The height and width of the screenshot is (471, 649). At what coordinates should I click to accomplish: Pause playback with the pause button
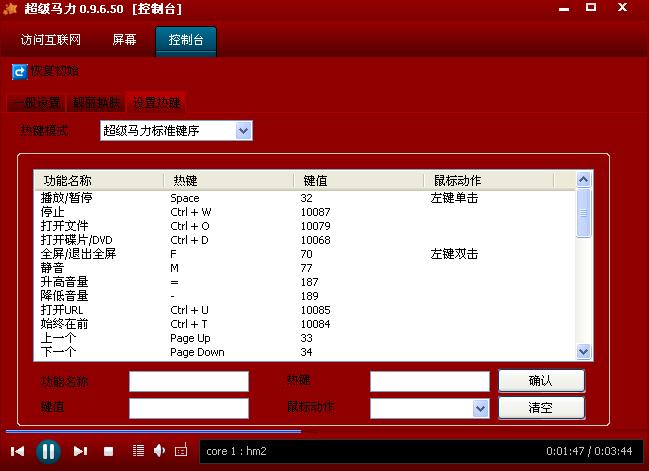48,451
